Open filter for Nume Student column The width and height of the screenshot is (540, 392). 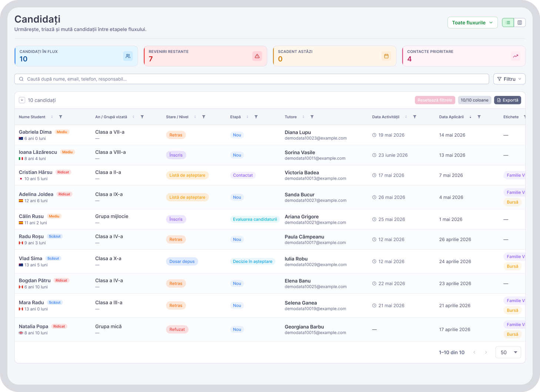(x=61, y=117)
